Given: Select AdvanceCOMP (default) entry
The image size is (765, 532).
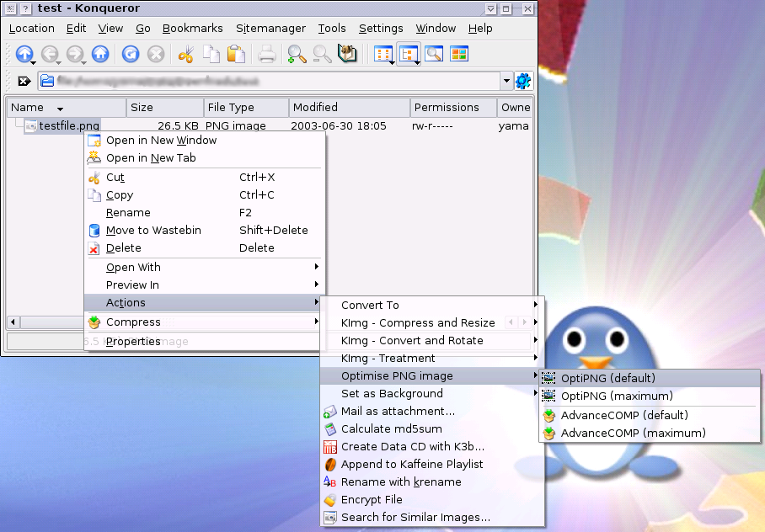Looking at the screenshot, I should (x=650, y=416).
